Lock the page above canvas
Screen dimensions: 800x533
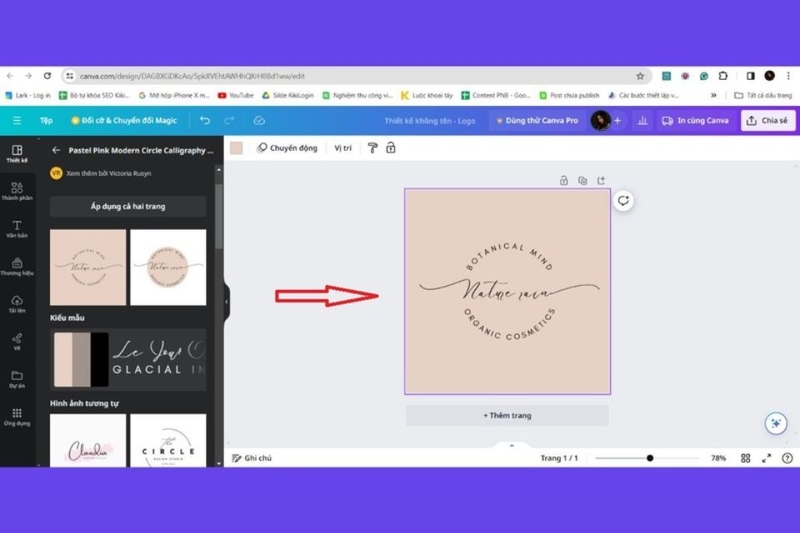click(x=564, y=181)
